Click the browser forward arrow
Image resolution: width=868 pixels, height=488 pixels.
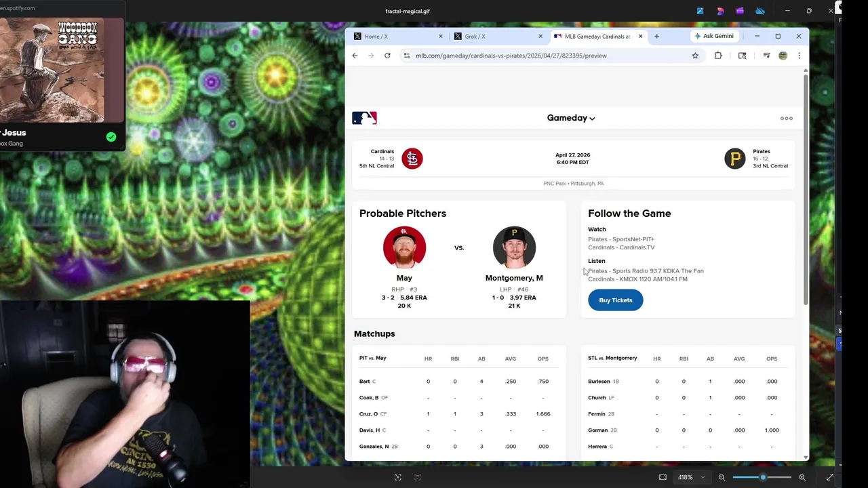pyautogui.click(x=371, y=56)
